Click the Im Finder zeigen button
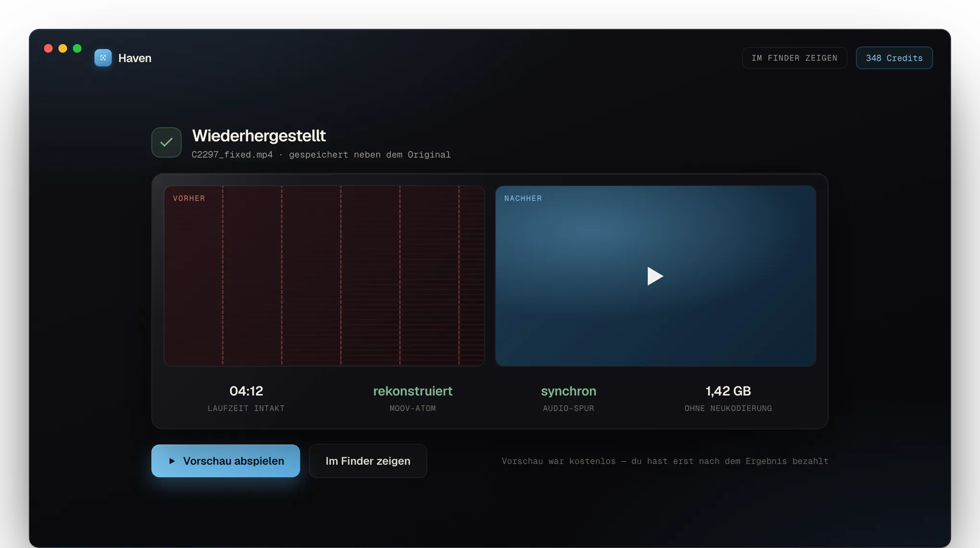Image resolution: width=980 pixels, height=548 pixels. point(367,461)
